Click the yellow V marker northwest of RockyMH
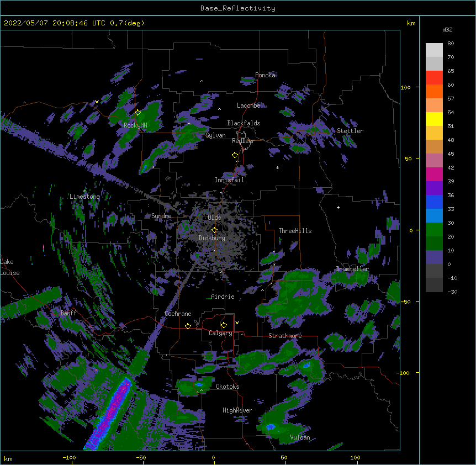476x465 pixels. (97, 102)
